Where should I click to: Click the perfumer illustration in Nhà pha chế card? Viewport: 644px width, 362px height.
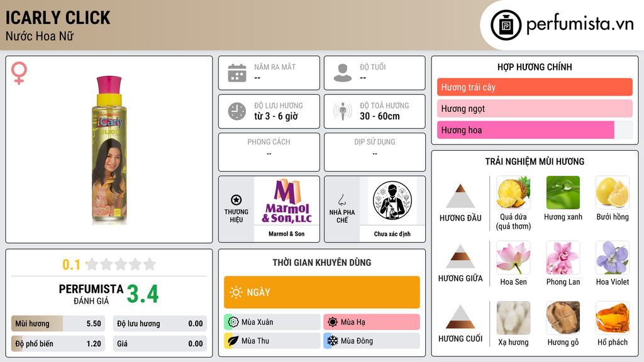(x=392, y=200)
